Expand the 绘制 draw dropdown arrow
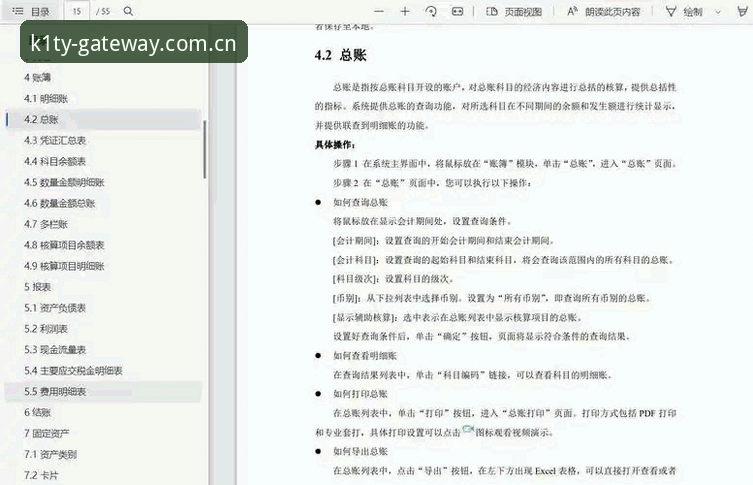This screenshot has width=753, height=485. [718, 12]
